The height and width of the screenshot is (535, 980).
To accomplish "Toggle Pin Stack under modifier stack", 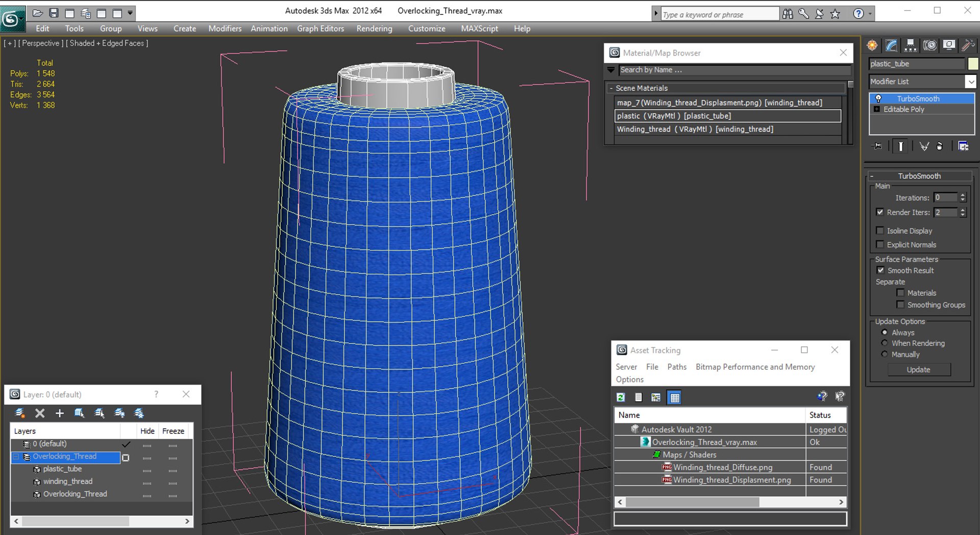I will pos(877,146).
